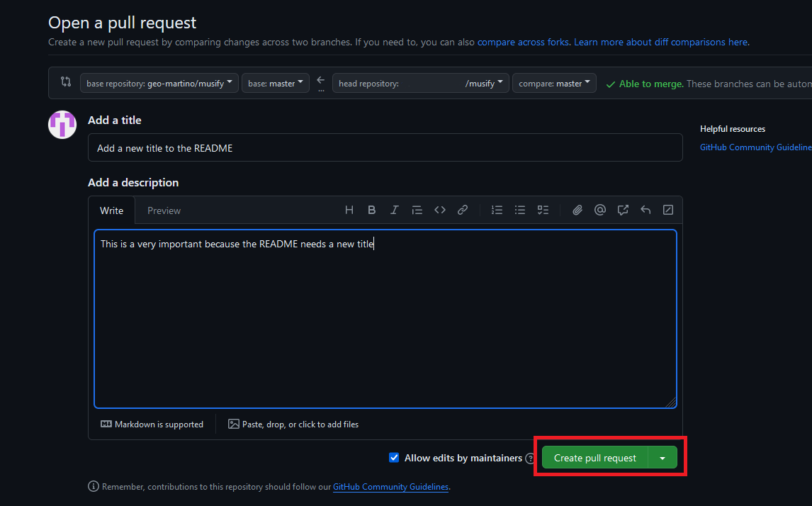Image resolution: width=812 pixels, height=506 pixels.
Task: Mention a user with the @ icon
Action: 600,210
